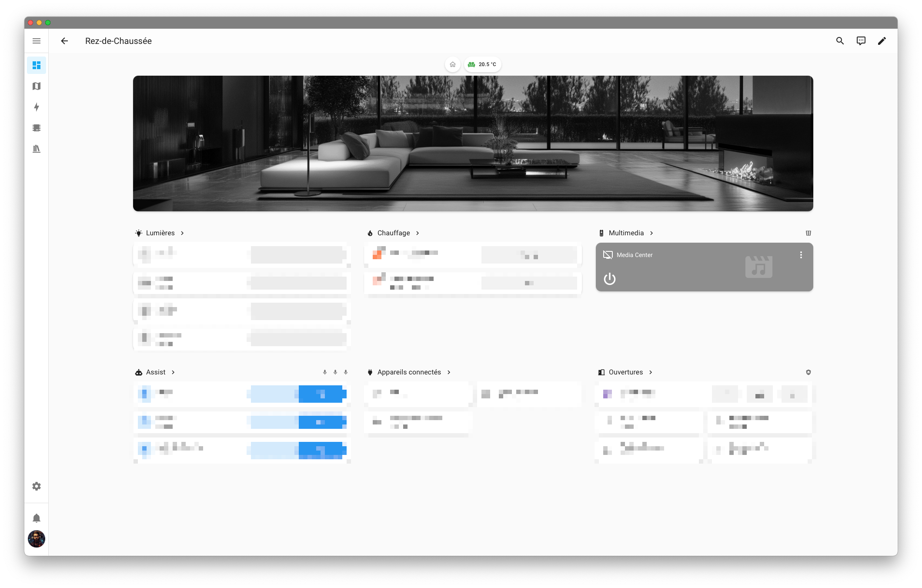The width and height of the screenshot is (922, 588).
Task: Open the History chart sidebar icon
Action: click(x=37, y=149)
